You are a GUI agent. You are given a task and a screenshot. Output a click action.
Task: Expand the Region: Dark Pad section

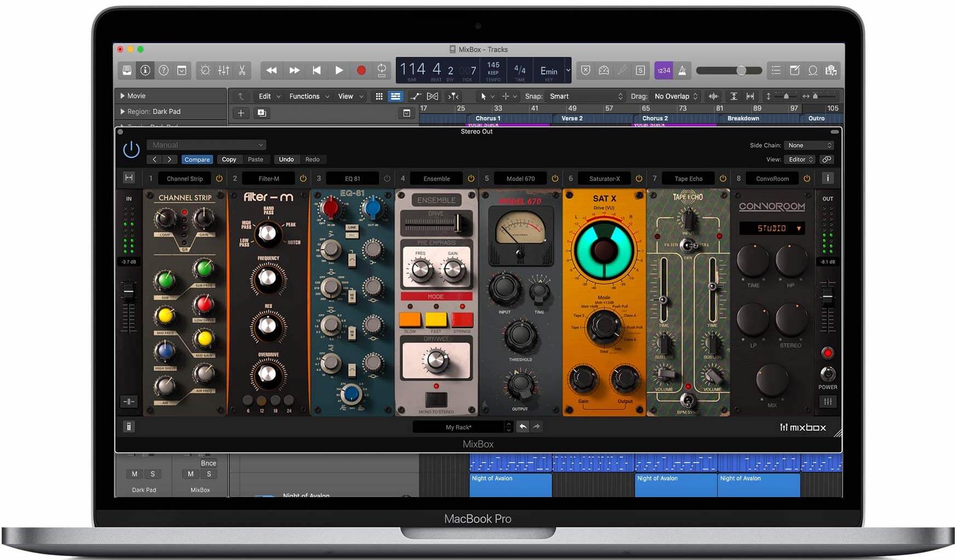[x=123, y=111]
